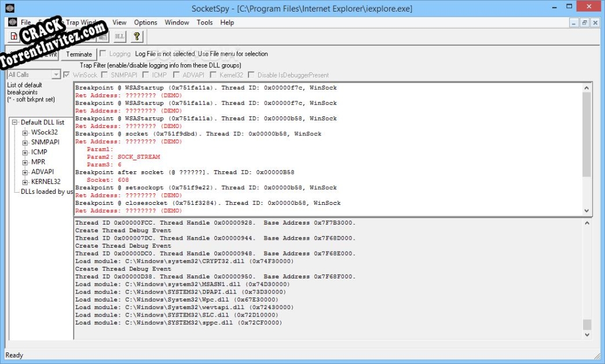The height and width of the screenshot is (364, 605).
Task: Click the SocketSpy eye icon in menu bar
Action: click(x=12, y=23)
